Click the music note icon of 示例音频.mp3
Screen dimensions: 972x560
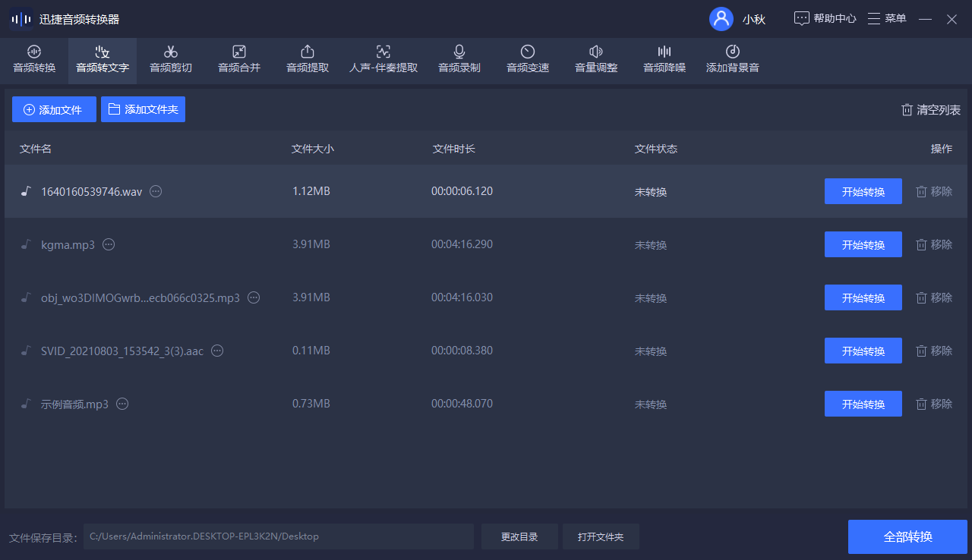coord(26,404)
